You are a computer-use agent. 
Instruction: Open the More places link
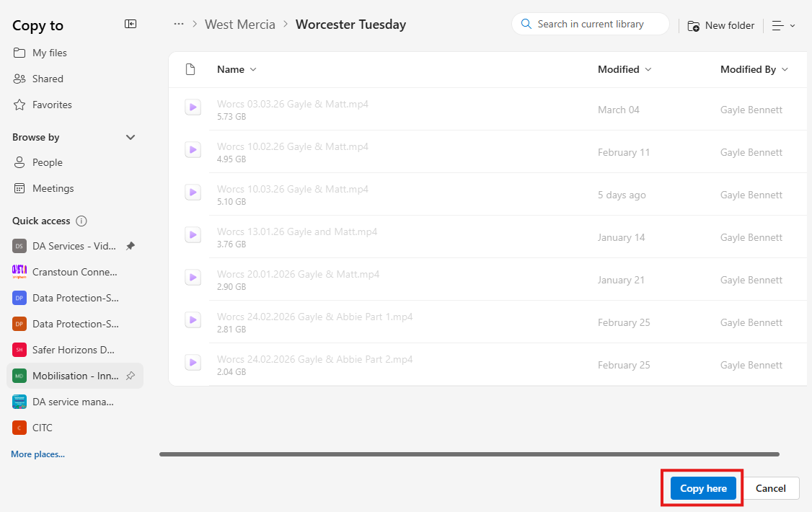(37, 454)
